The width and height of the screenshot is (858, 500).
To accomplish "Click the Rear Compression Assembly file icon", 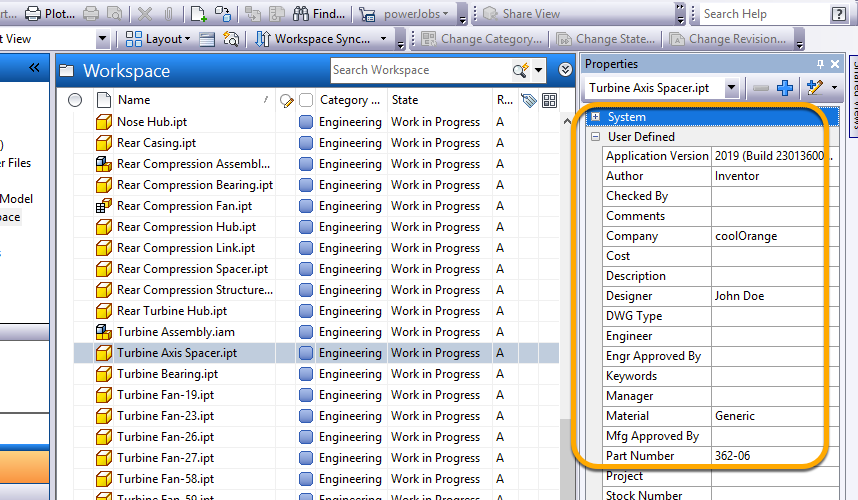I will tap(103, 164).
